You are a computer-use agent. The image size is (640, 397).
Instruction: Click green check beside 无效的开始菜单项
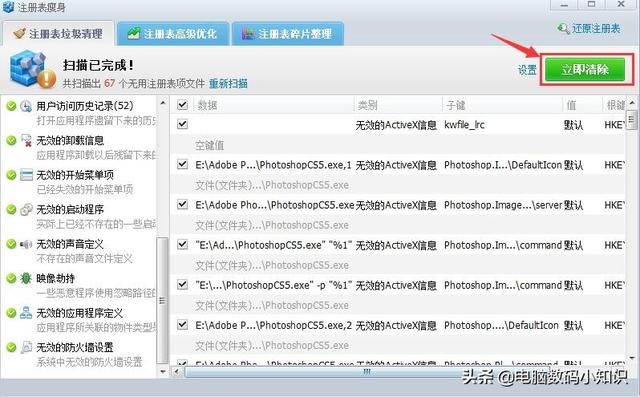(x=11, y=175)
